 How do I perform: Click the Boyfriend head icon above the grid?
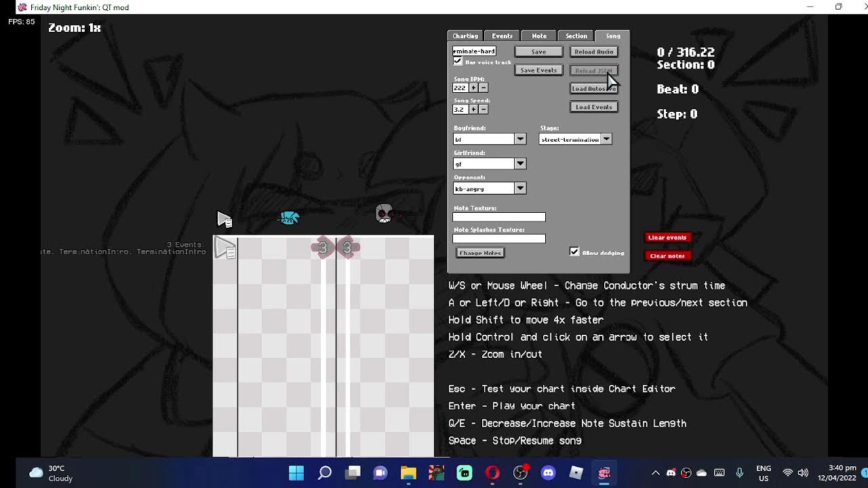(290, 218)
